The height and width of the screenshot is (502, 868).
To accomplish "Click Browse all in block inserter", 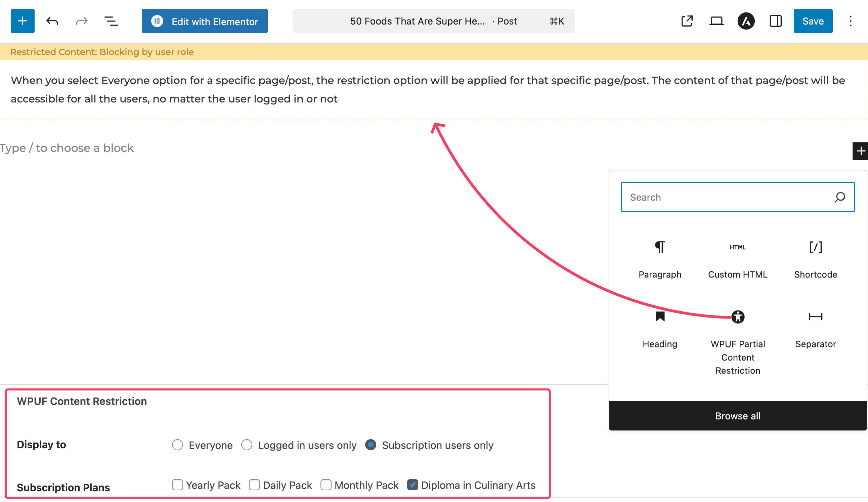I will 738,416.
